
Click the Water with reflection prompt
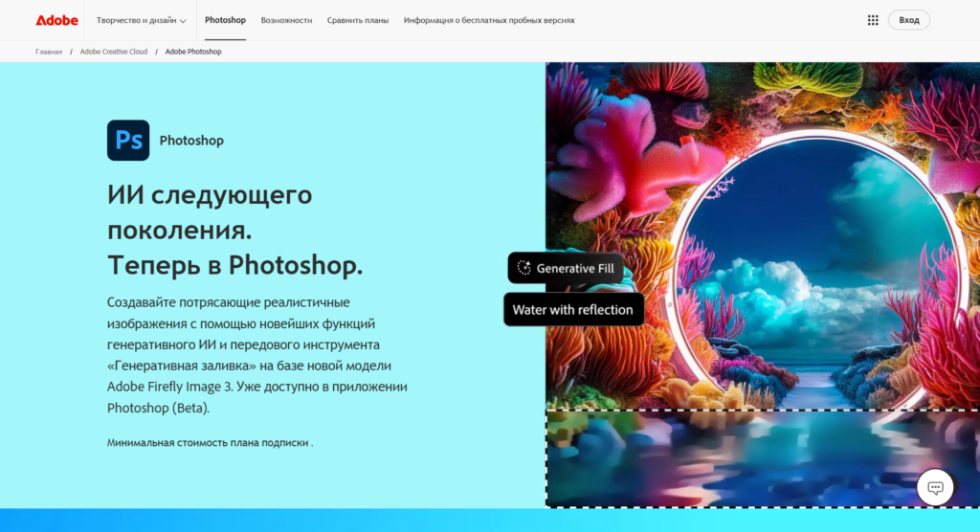[573, 309]
